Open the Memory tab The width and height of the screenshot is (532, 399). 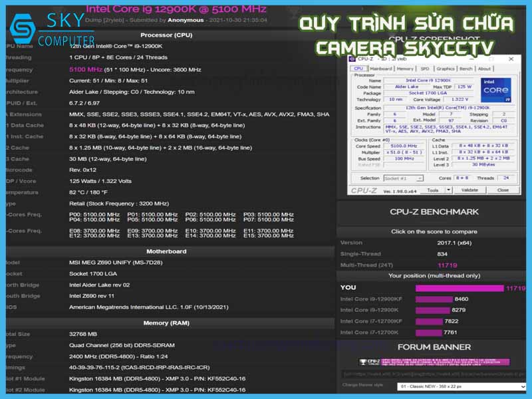404,68
